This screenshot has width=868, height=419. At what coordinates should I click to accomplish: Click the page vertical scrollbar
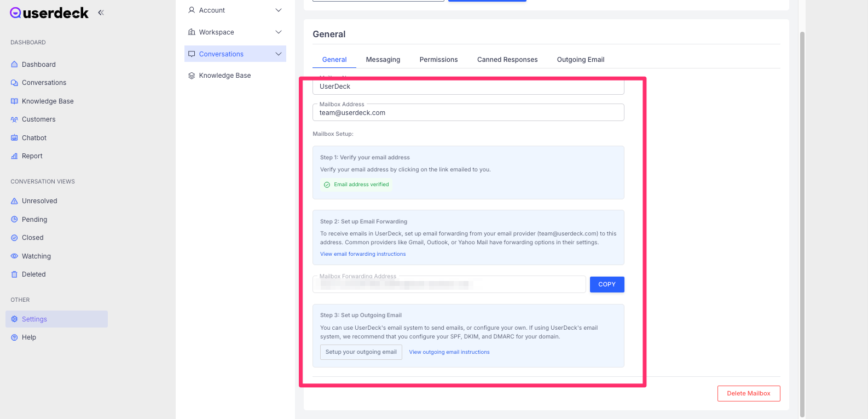point(802,225)
